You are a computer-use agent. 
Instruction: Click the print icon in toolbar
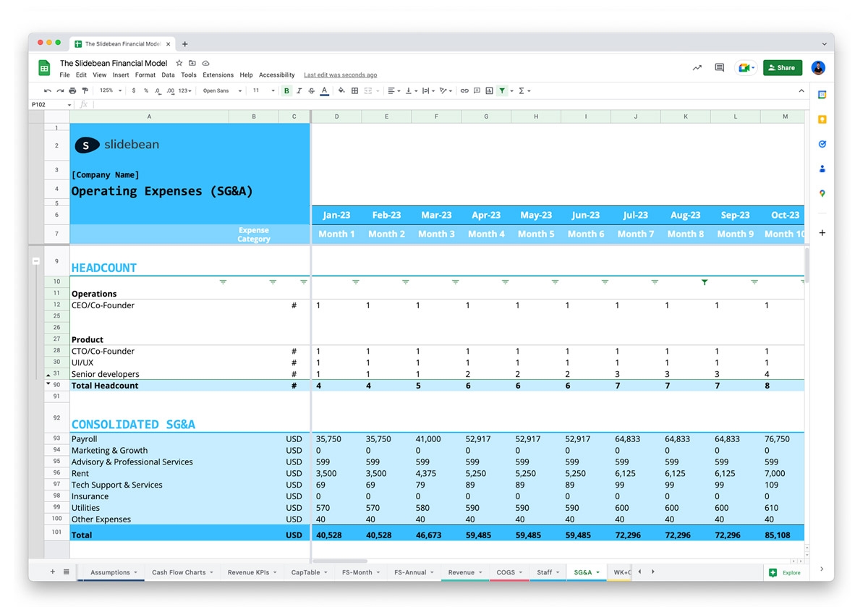pyautogui.click(x=72, y=91)
